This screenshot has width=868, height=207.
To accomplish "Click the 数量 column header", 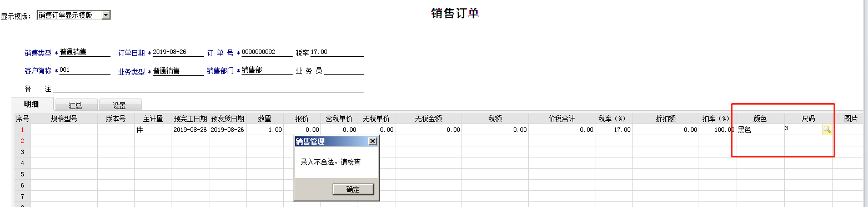I will (x=265, y=119).
